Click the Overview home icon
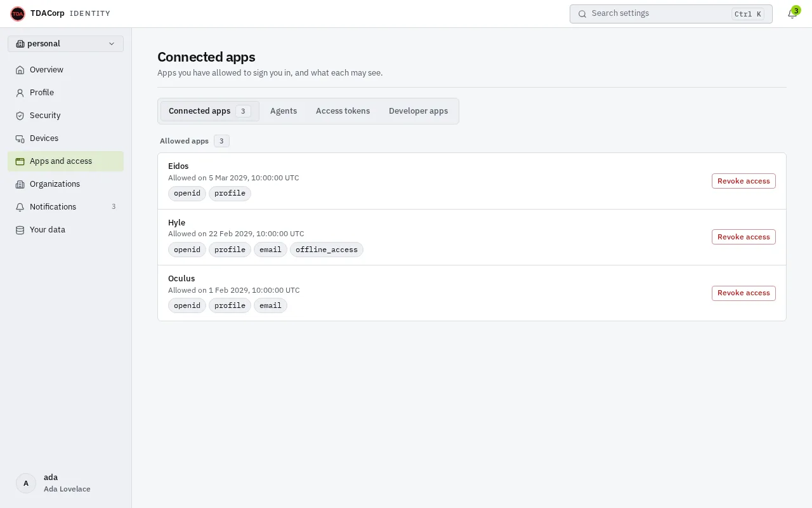 tap(20, 70)
